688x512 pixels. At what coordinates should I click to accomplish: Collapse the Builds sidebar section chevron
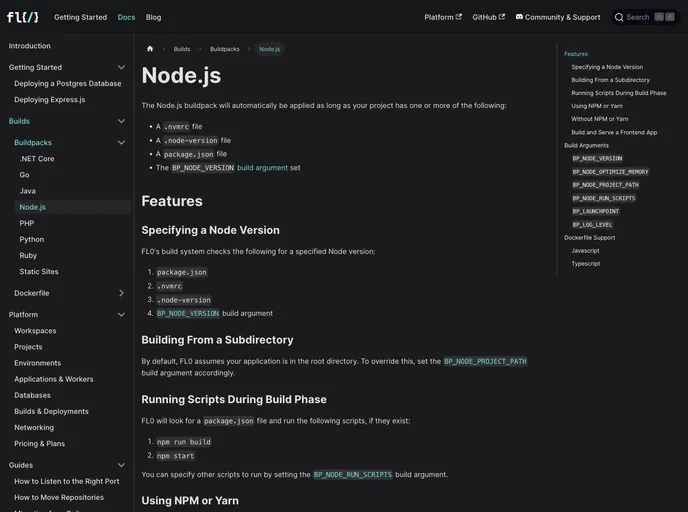click(121, 121)
